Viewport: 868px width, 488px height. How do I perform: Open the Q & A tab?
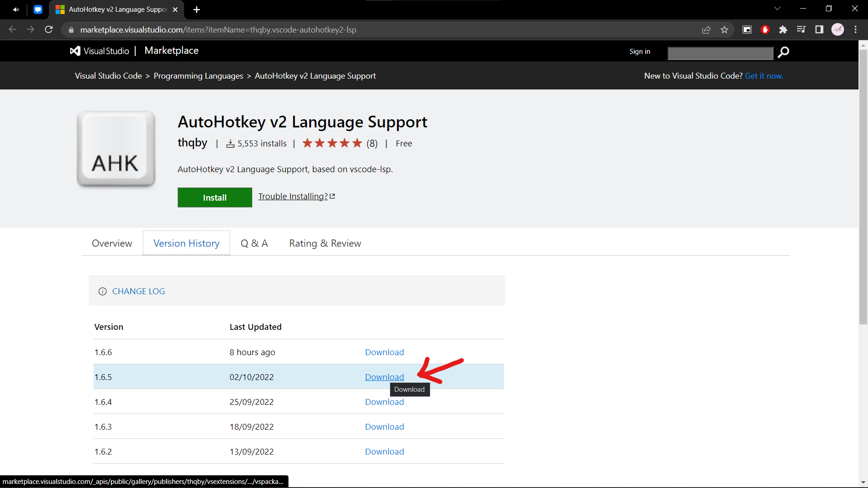pyautogui.click(x=254, y=243)
